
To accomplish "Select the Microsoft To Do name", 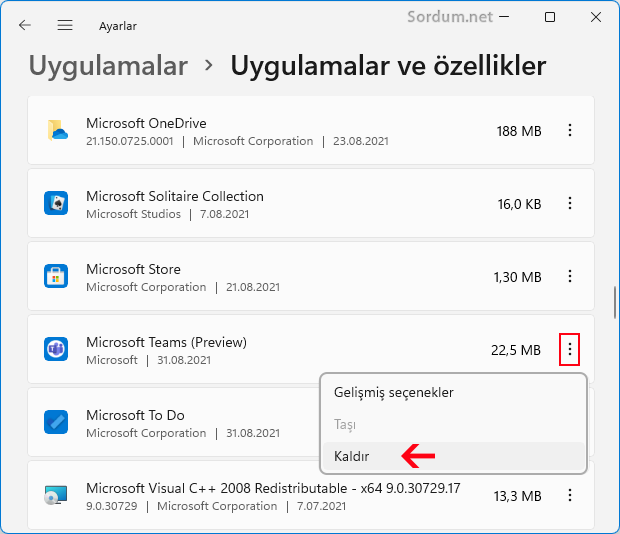I will point(135,415).
